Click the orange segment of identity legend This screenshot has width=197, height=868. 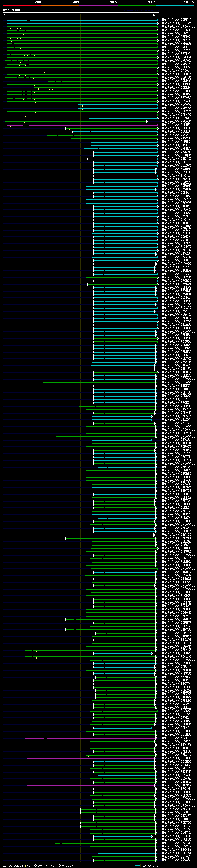60,6
